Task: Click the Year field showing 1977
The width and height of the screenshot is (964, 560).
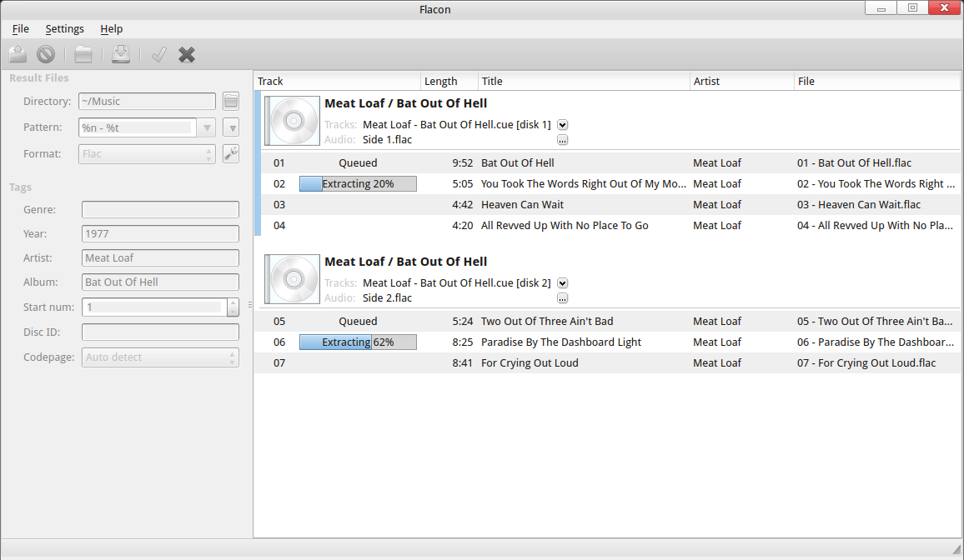Action: [x=160, y=234]
